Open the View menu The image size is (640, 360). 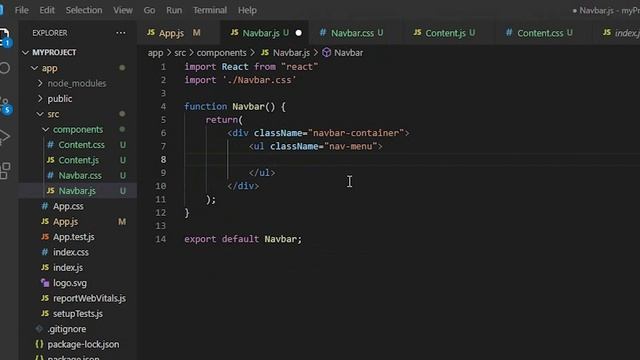pyautogui.click(x=123, y=10)
